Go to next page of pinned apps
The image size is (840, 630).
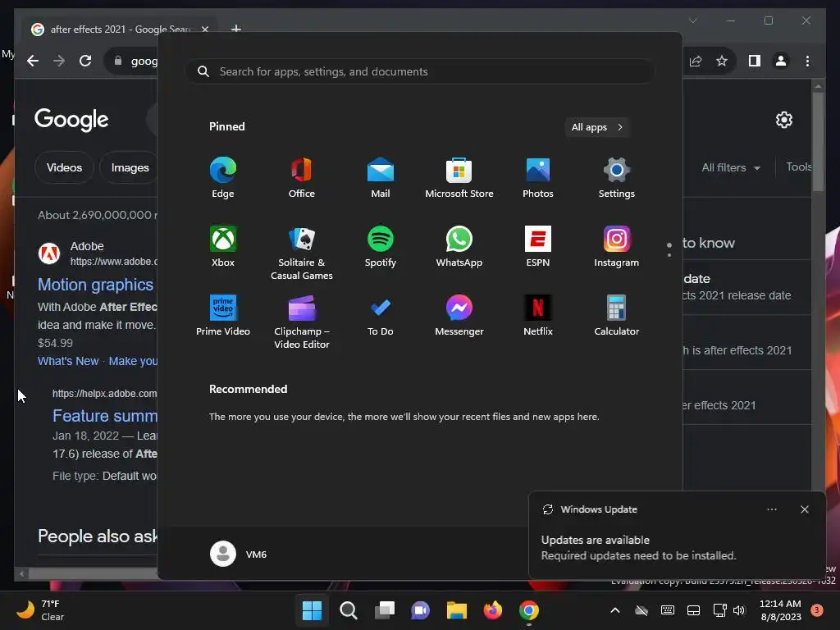point(669,255)
